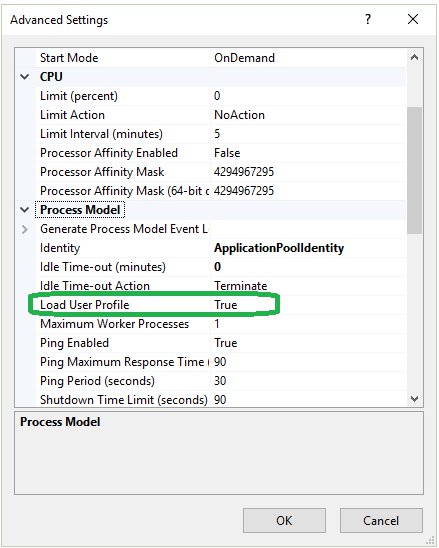Select Idle Time-out Action Terminate value
Screen dimensions: 439x548
(240, 286)
